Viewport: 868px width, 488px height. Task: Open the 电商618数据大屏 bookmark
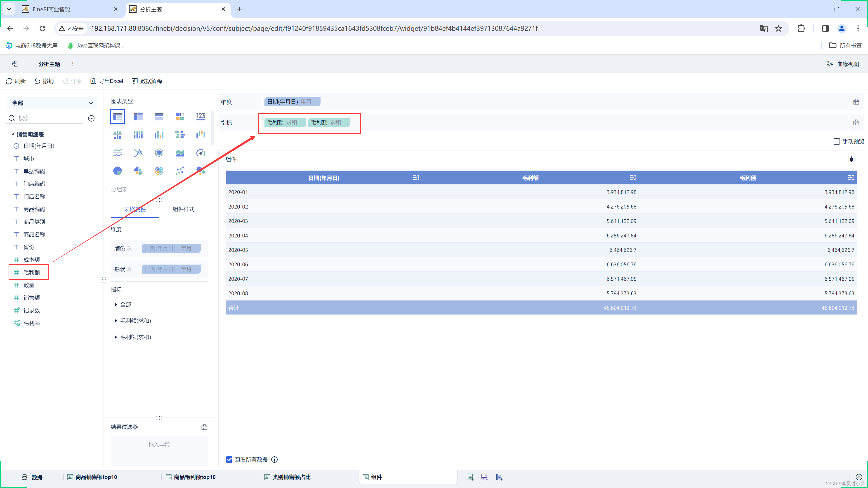click(32, 45)
